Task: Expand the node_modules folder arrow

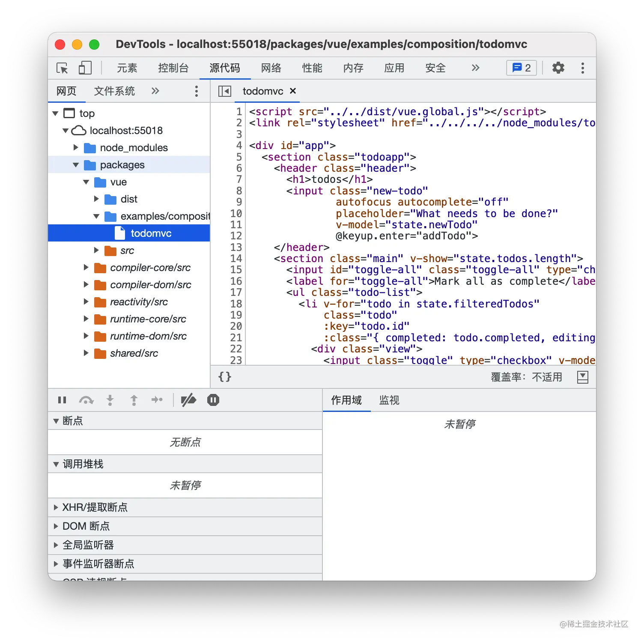Action: tap(76, 148)
